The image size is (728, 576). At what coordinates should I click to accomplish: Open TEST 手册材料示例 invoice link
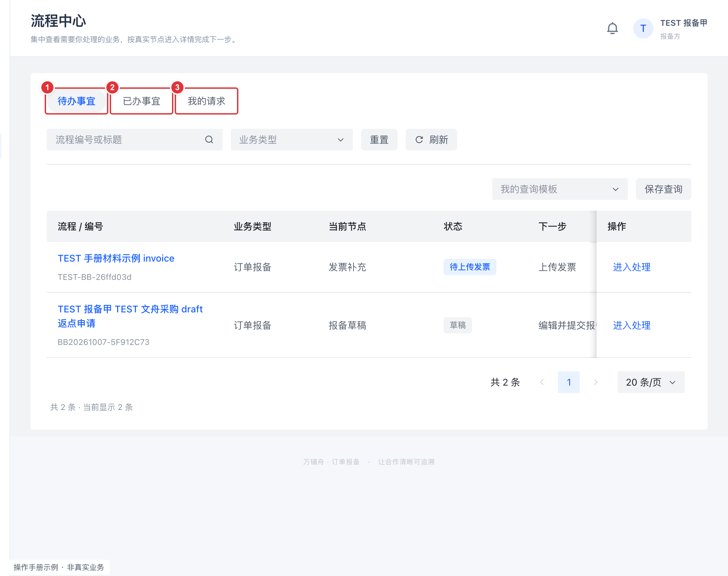(116, 258)
